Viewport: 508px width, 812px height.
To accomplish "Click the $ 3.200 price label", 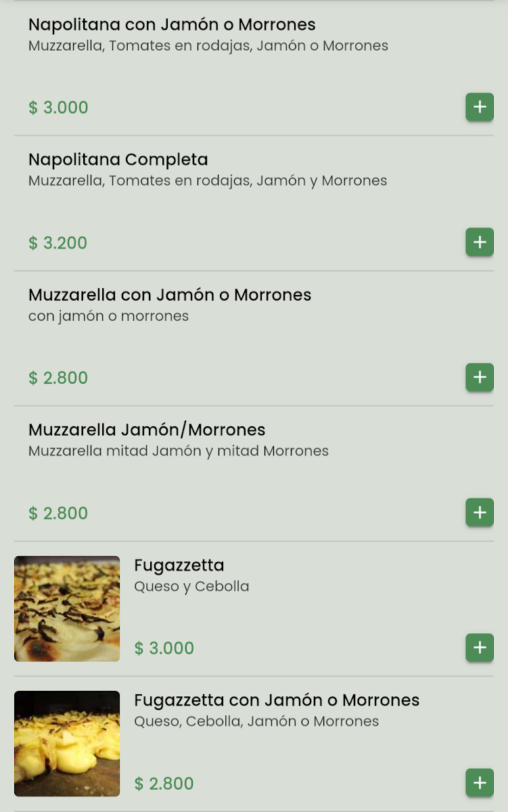I will 58,243.
